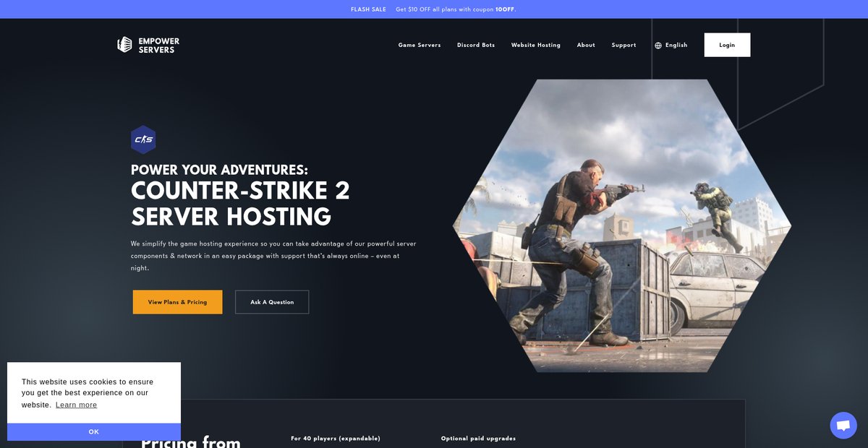Click the Empower Servers logo
868x448 pixels.
click(148, 45)
